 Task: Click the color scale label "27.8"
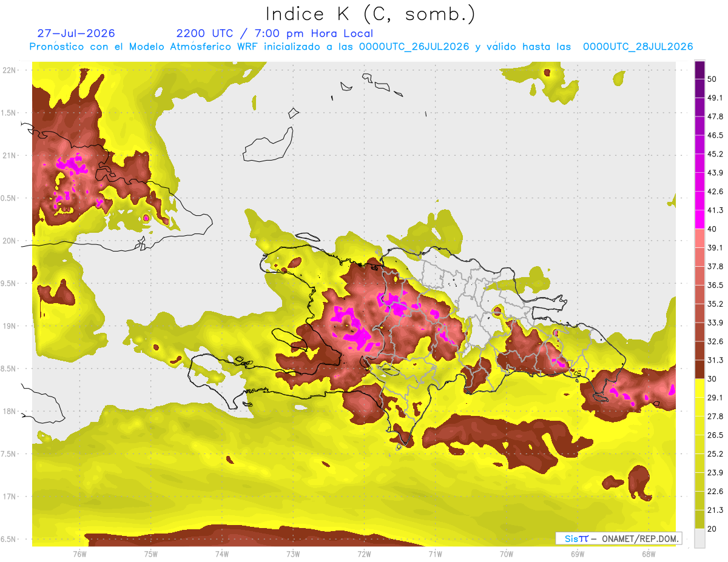click(x=715, y=416)
